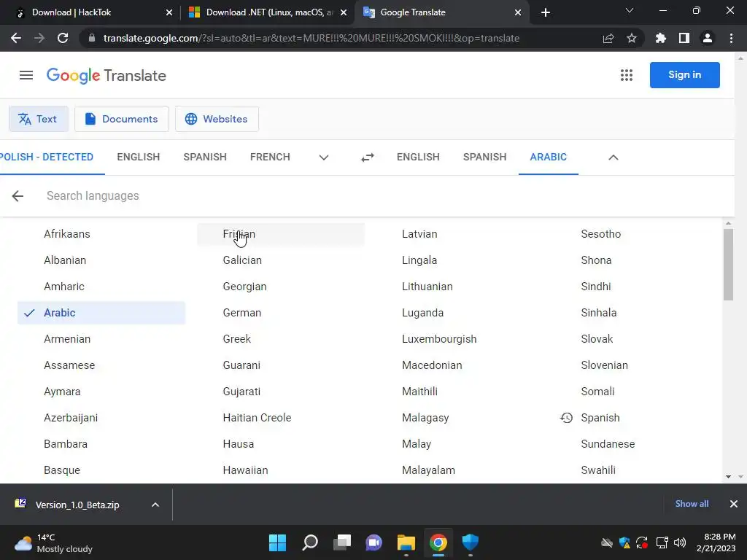Select Latvian from the language list
Image resolution: width=747 pixels, height=560 pixels.
tap(419, 234)
